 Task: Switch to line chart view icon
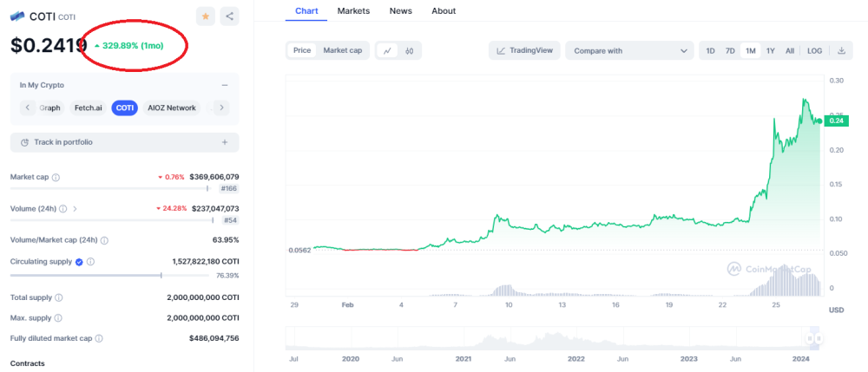[x=387, y=51]
